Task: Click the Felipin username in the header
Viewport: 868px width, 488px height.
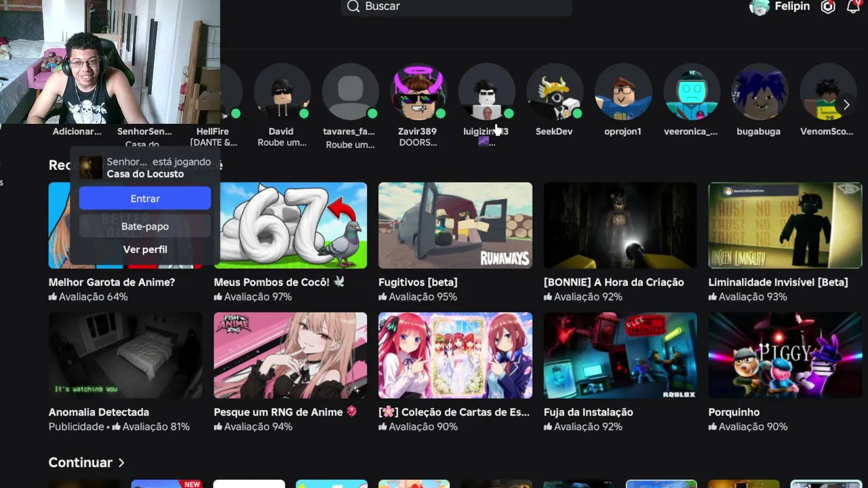Action: tap(792, 6)
